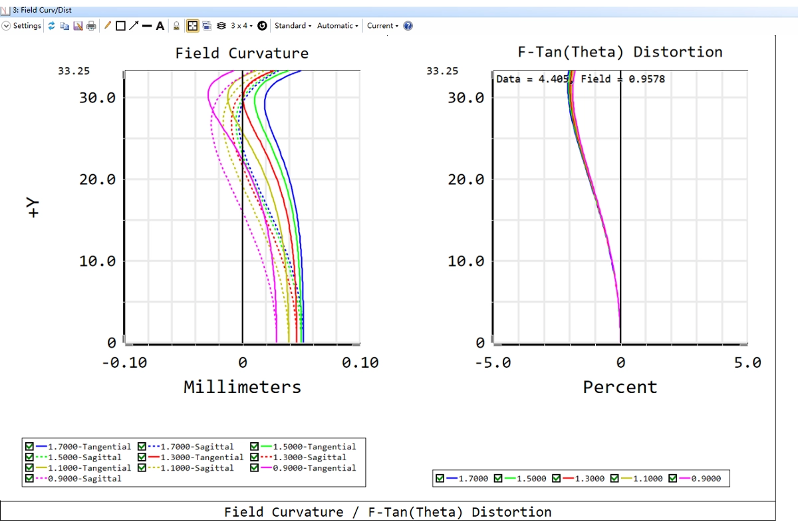
Task: Click the Refresh/update arrows icon
Action: point(52,26)
